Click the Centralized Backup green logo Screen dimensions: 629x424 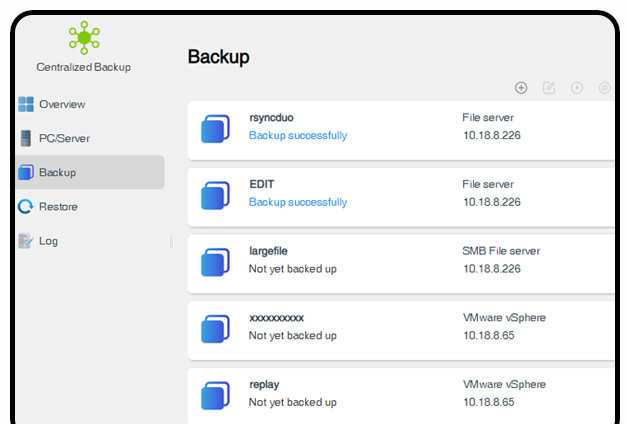[x=84, y=37]
